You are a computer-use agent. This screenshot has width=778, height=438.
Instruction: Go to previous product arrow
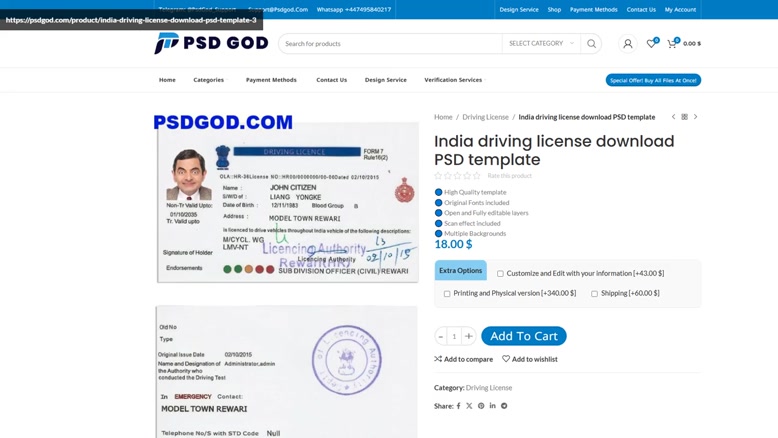[673, 117]
